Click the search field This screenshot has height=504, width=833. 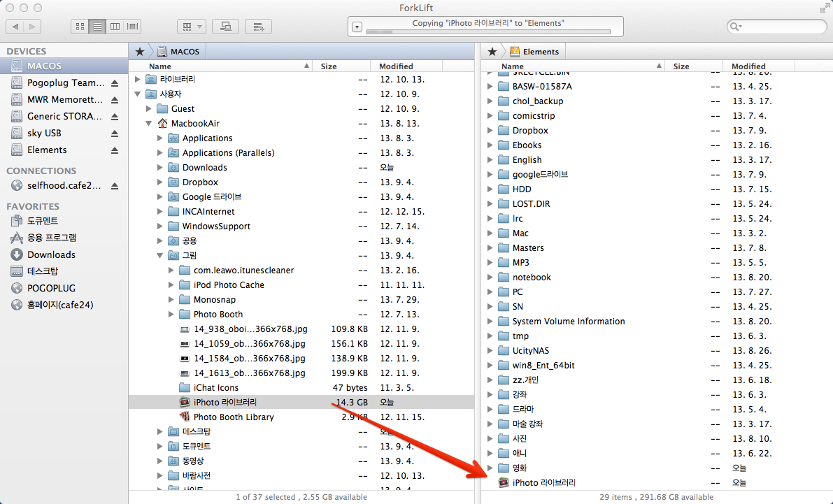[x=776, y=27]
